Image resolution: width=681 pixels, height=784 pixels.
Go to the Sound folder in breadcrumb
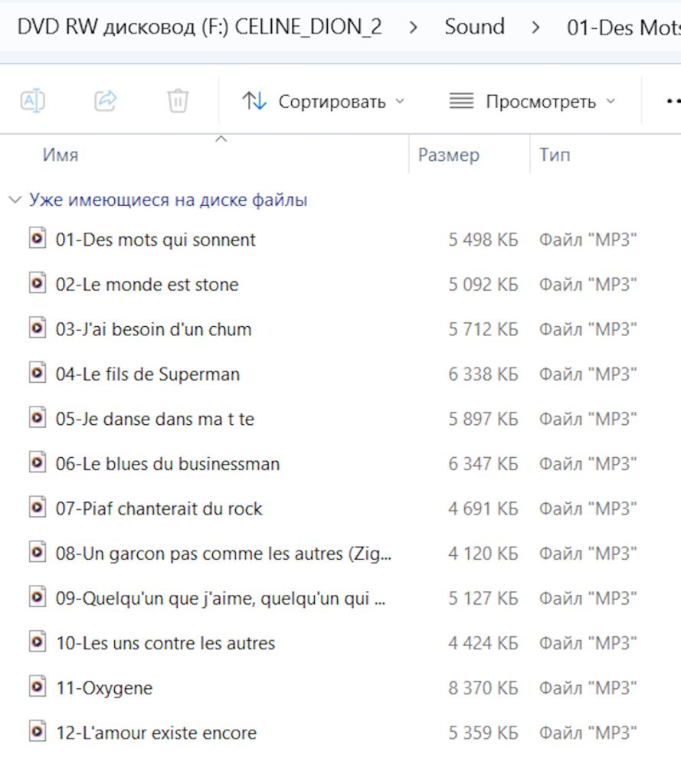[x=474, y=27]
